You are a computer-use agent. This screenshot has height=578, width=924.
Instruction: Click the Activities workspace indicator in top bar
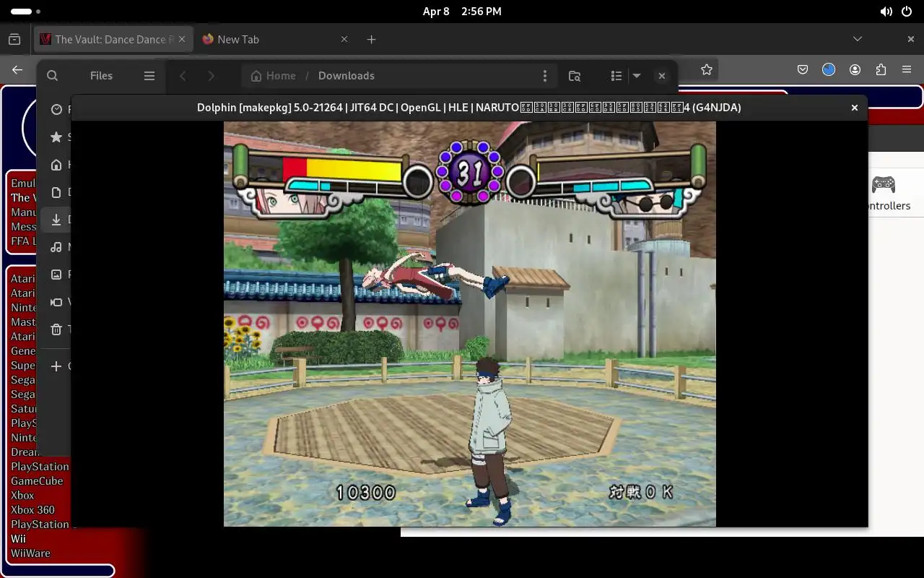[x=25, y=12]
